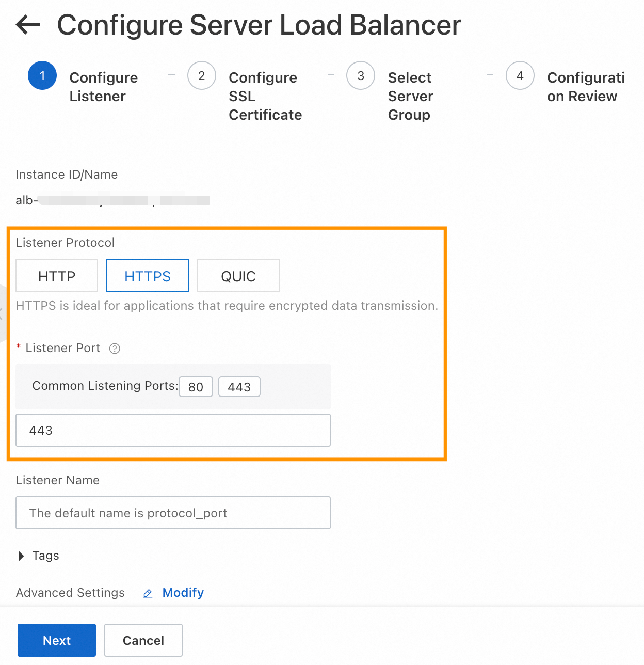Pick the 443 common listening port preset
The height and width of the screenshot is (665, 644).
(x=239, y=387)
